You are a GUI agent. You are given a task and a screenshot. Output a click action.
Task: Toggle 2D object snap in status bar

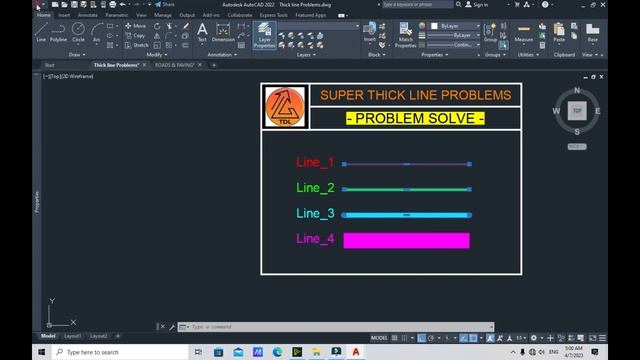(473, 338)
